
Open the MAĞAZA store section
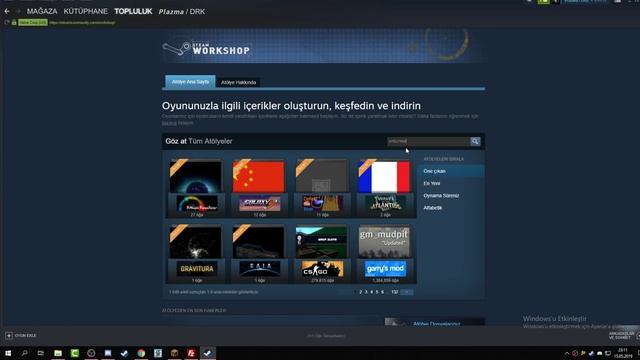pos(42,11)
